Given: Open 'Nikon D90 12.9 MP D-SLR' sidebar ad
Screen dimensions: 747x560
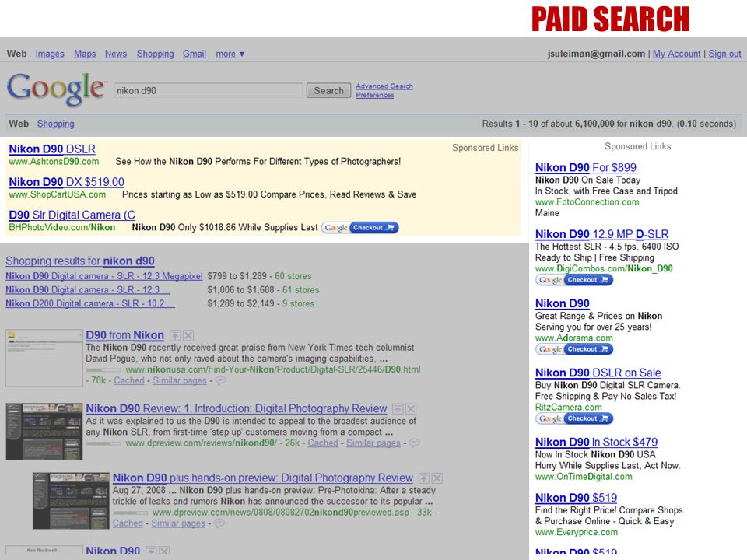Looking at the screenshot, I should point(601,234).
